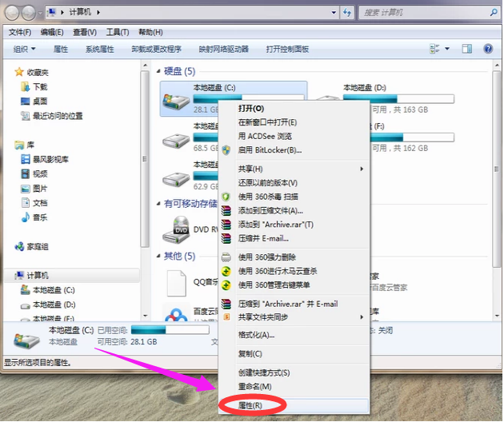
Task: Click the 本地磁盘 (C:) drive icon
Action: tap(176, 101)
